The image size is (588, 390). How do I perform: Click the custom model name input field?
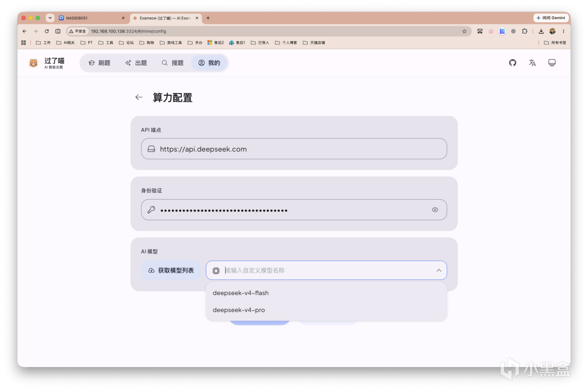pyautogui.click(x=326, y=271)
